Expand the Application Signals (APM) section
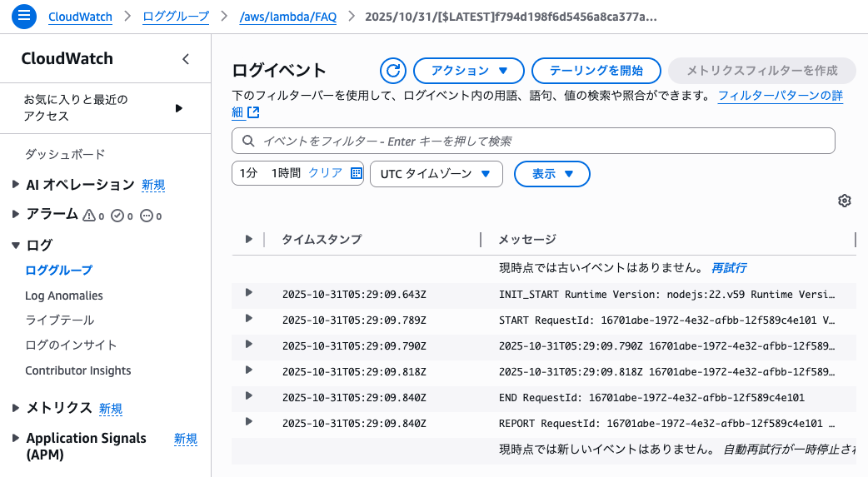Viewport: 868px width, 477px height. [16, 438]
